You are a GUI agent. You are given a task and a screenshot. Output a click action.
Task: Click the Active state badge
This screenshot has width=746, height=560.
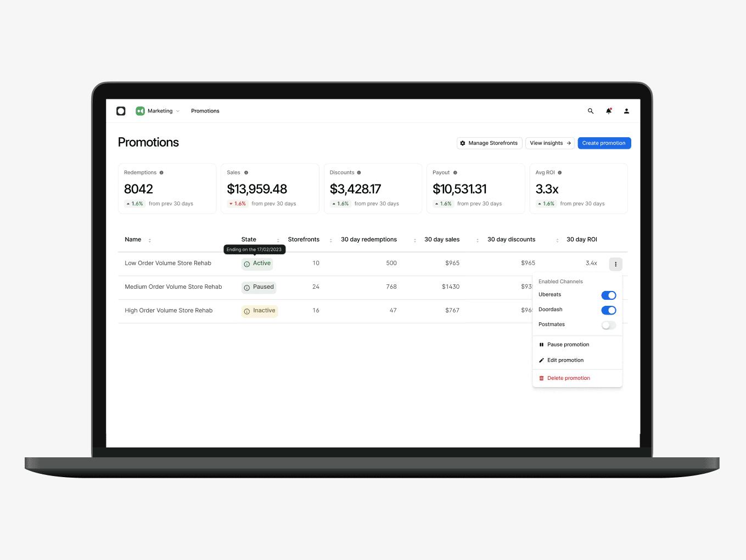[x=257, y=264]
